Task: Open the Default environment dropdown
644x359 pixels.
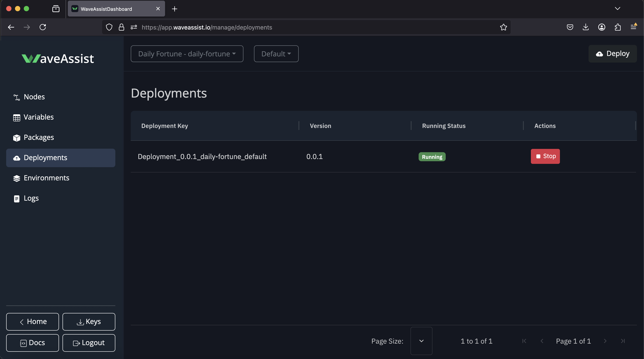Action: click(x=276, y=54)
